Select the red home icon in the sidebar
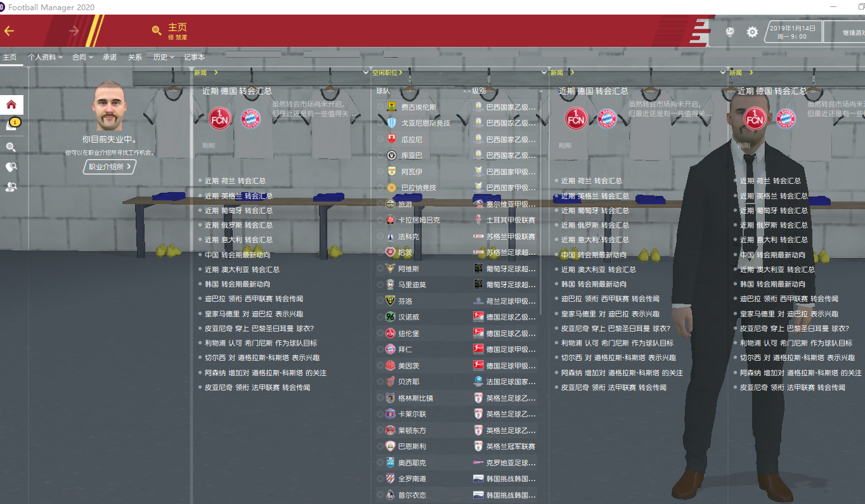Viewport: 865px width, 504px height. (x=11, y=105)
